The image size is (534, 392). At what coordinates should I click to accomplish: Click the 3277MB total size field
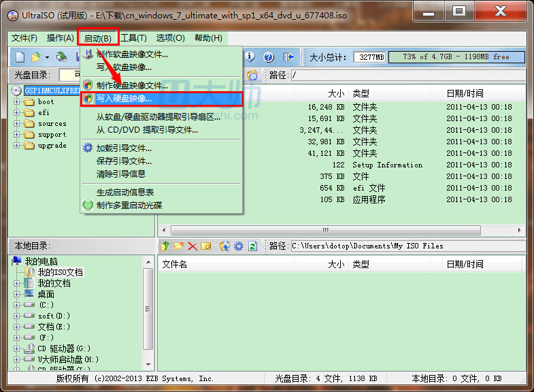(x=370, y=57)
